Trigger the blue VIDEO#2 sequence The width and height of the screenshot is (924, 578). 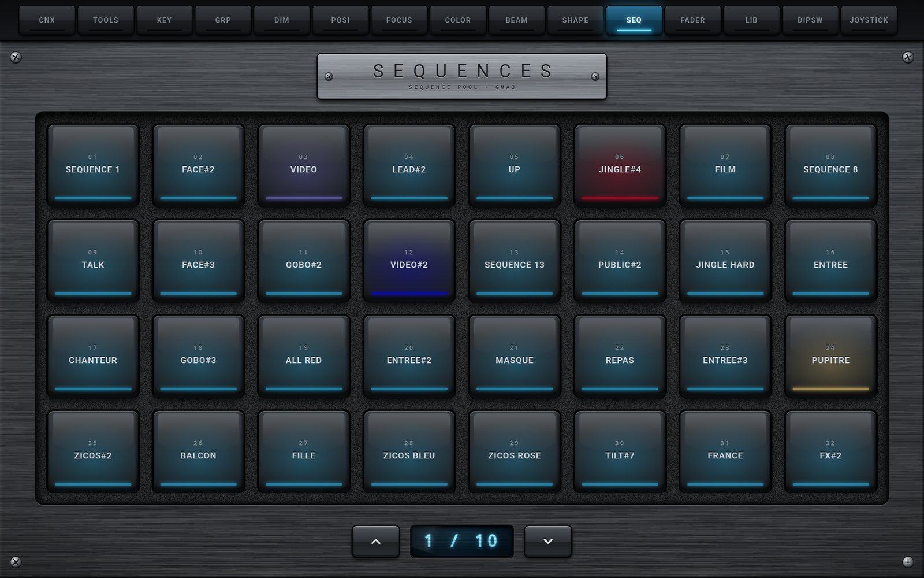pyautogui.click(x=409, y=260)
